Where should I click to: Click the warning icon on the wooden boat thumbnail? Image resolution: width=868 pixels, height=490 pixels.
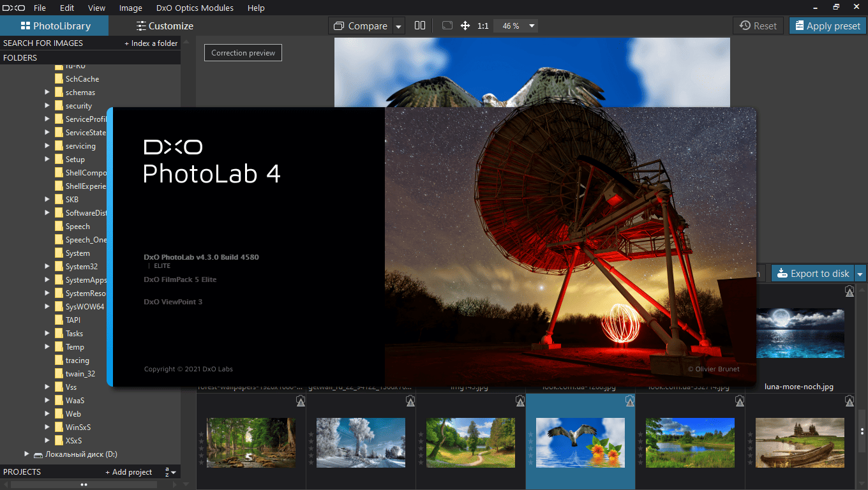coord(849,401)
